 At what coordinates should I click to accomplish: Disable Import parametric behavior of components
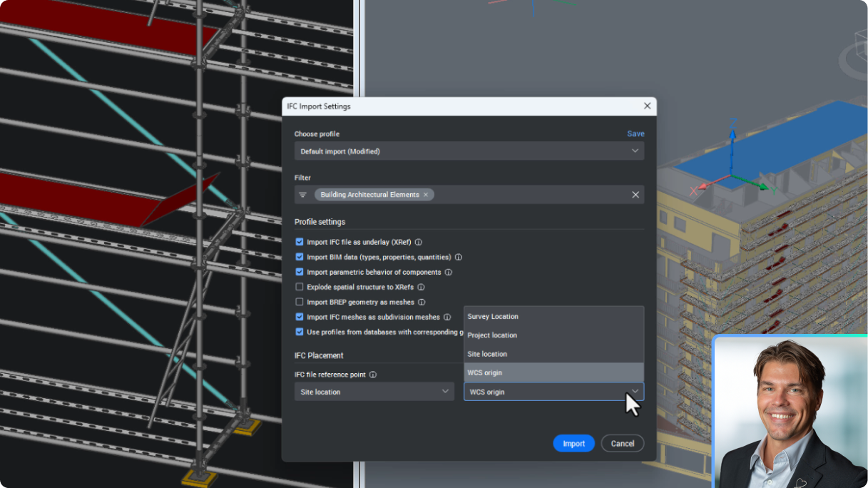coord(300,272)
